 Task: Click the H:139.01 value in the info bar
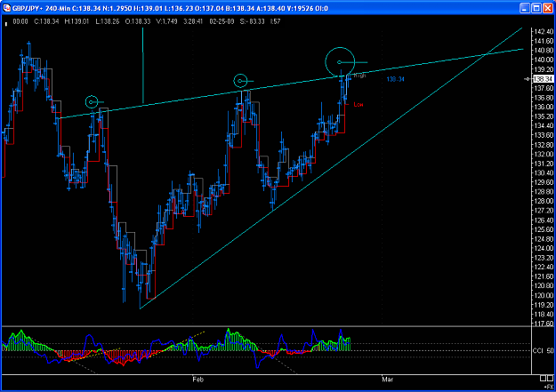click(x=77, y=21)
